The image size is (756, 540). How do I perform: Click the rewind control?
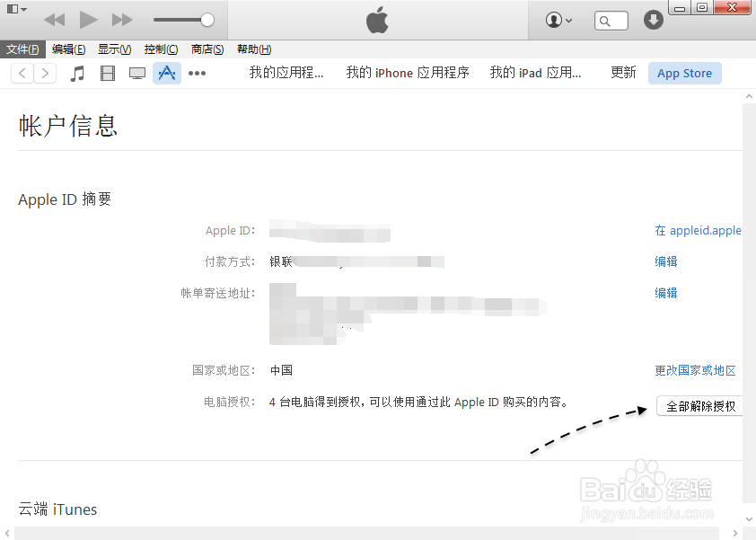[x=55, y=19]
